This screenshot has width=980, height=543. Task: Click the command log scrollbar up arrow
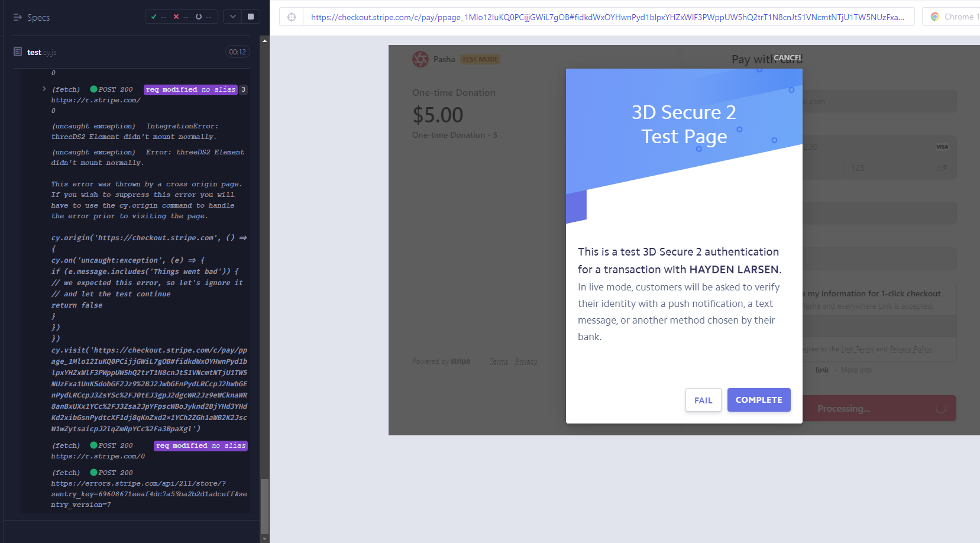point(264,41)
